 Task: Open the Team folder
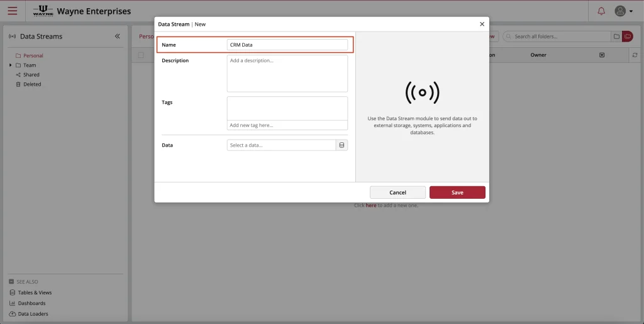pyautogui.click(x=29, y=65)
